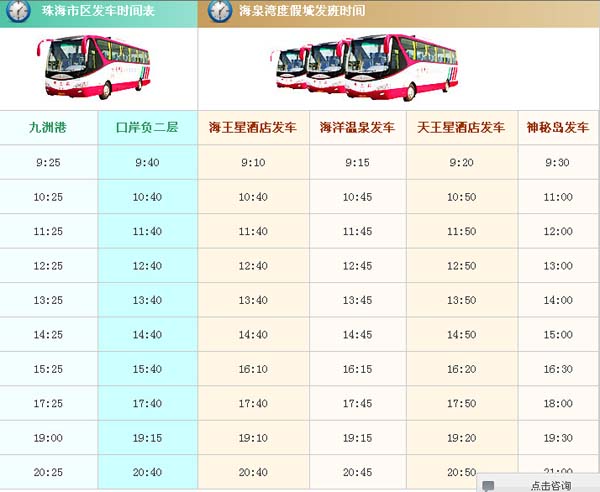Select the 20:45 time under 海洋温泉发车
Viewport: 600px width, 492px height.
click(357, 472)
